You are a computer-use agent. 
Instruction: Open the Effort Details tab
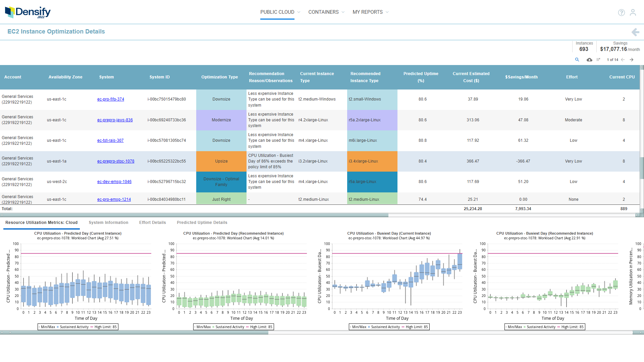pos(153,222)
